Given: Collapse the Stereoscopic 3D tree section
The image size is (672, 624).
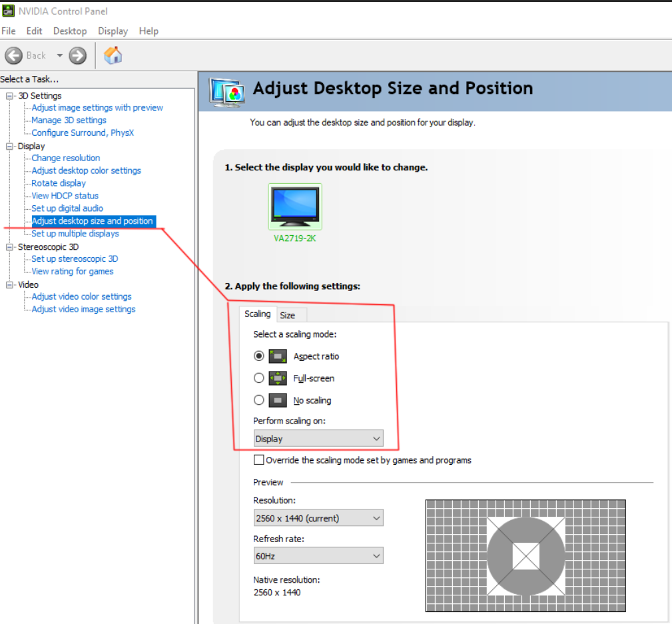Looking at the screenshot, I should tap(9, 246).
